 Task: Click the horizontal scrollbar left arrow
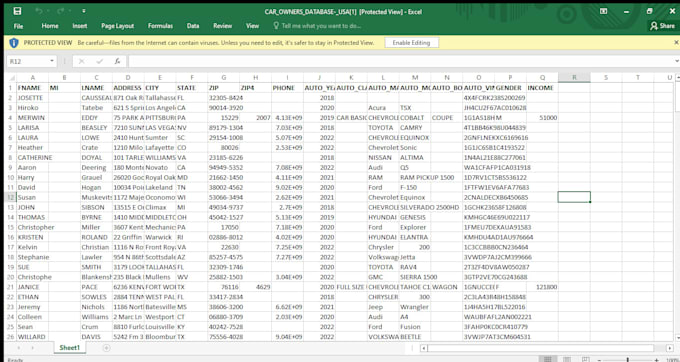tap(424, 348)
